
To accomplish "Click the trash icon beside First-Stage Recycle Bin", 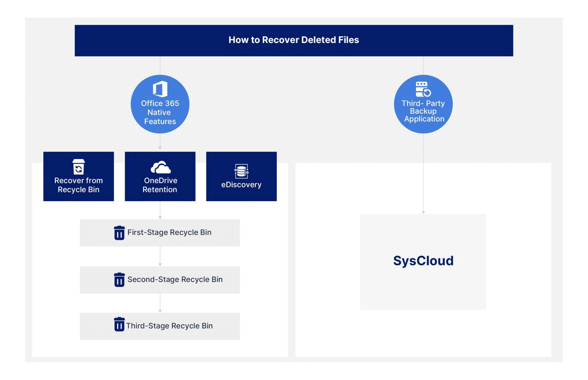I will (x=119, y=233).
